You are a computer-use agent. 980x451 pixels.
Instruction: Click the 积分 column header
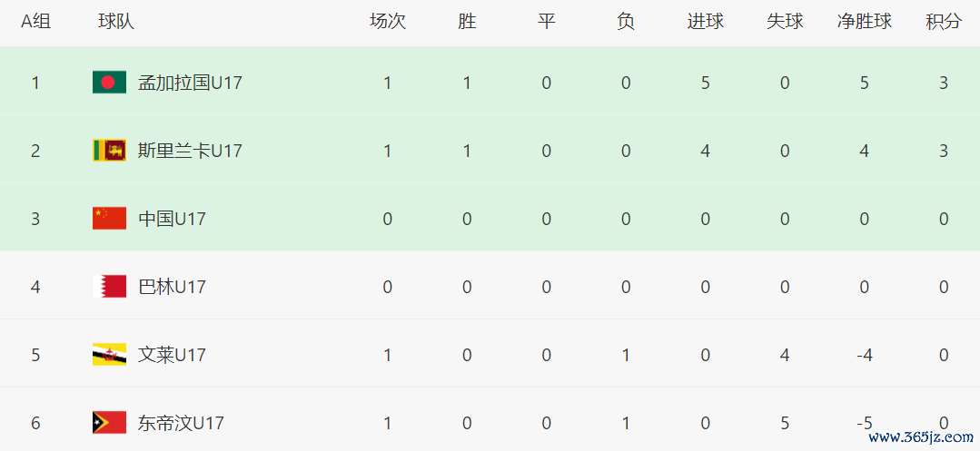click(944, 22)
